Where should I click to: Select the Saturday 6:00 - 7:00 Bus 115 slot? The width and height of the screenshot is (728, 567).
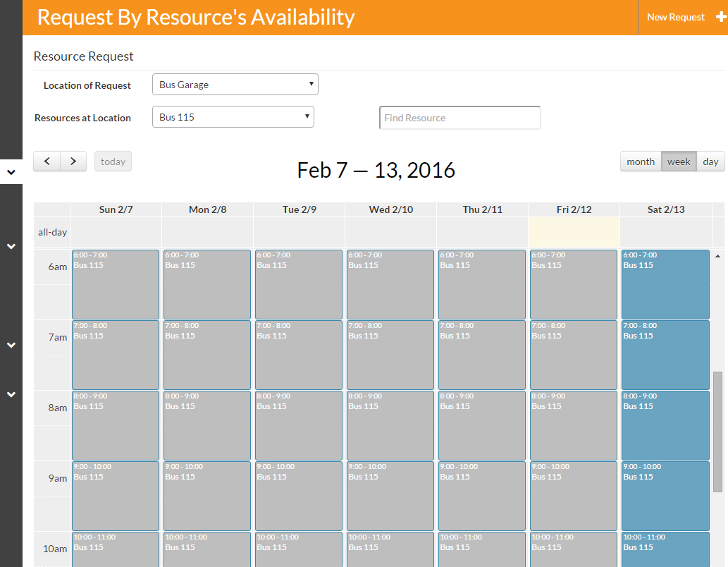(665, 284)
